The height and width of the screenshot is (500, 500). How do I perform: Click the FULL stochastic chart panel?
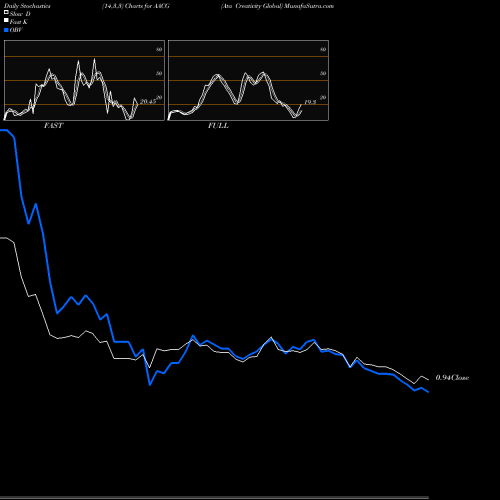pyautogui.click(x=248, y=80)
